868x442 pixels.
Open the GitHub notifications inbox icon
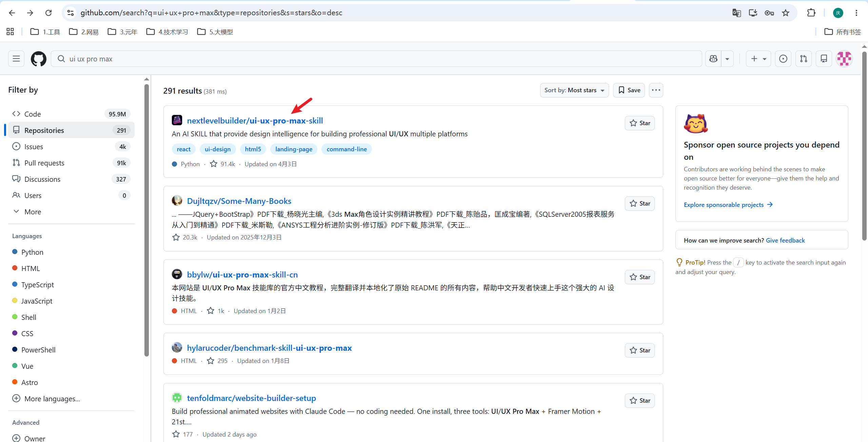[824, 59]
